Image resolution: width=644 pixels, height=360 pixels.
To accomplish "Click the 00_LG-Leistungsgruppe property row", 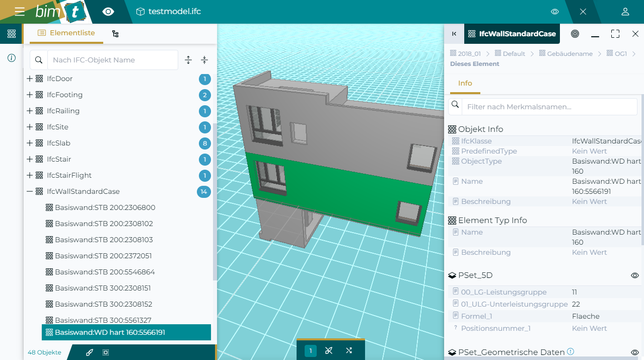I will pyautogui.click(x=546, y=292).
